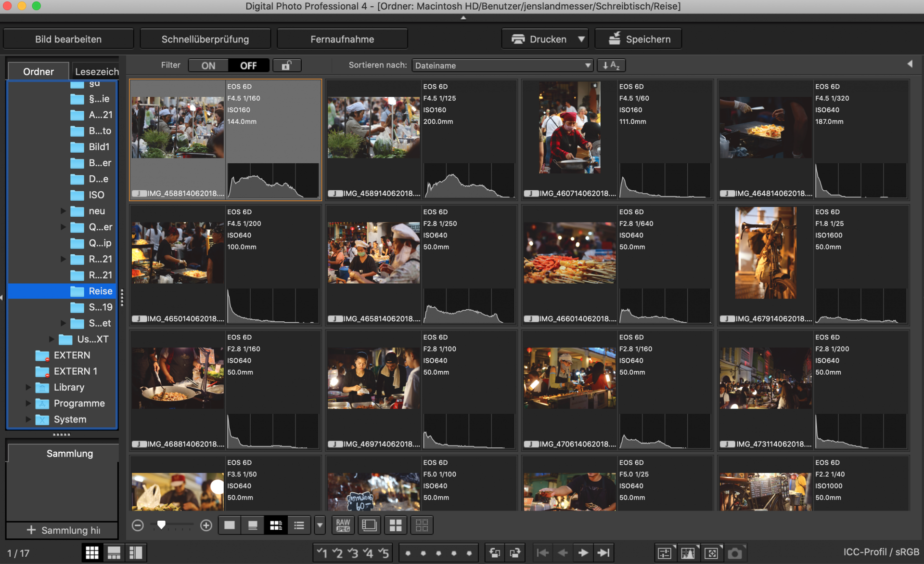Viewport: 924px width, 564px height.
Task: Switch to the Lesezeichen tab
Action: point(96,72)
